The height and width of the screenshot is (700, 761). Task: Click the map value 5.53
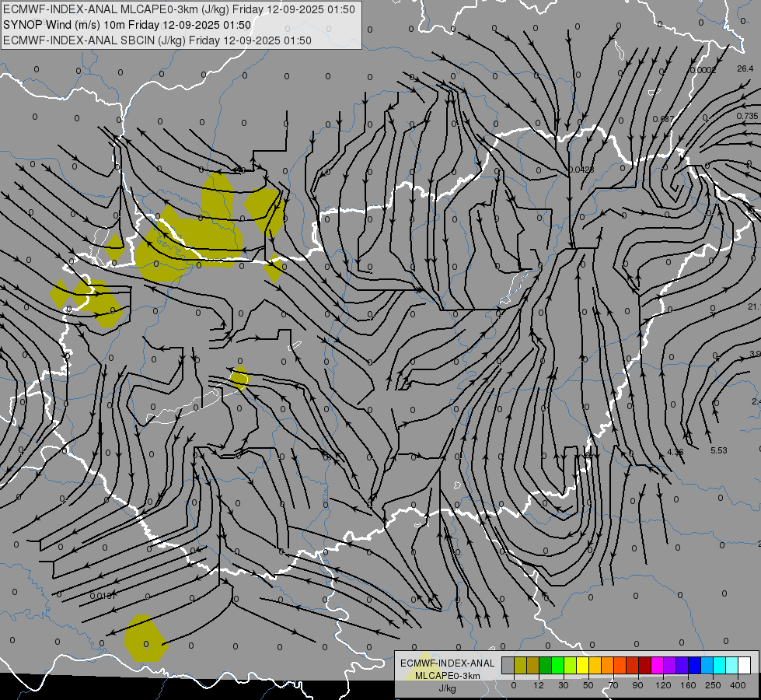[x=719, y=450]
